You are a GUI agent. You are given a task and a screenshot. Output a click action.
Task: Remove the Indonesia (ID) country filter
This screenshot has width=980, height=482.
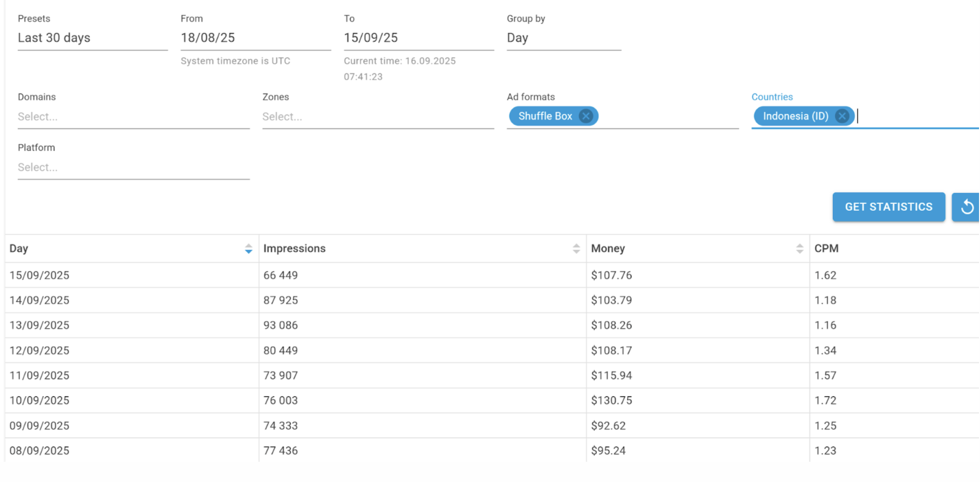click(842, 116)
